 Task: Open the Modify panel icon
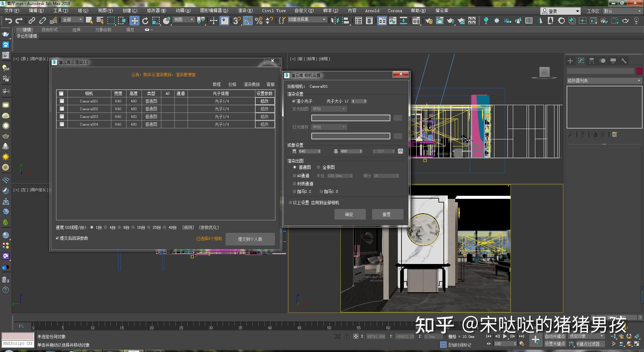pyautogui.click(x=581, y=61)
